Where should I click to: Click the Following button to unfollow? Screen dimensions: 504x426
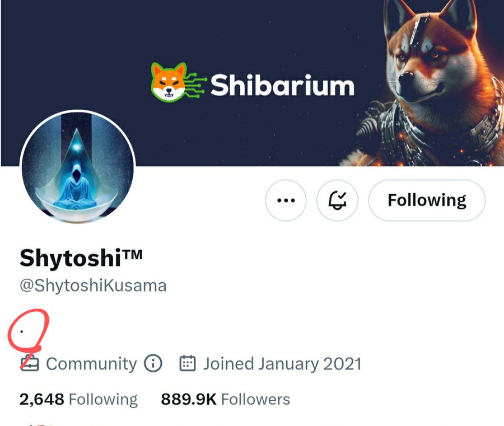[427, 200]
